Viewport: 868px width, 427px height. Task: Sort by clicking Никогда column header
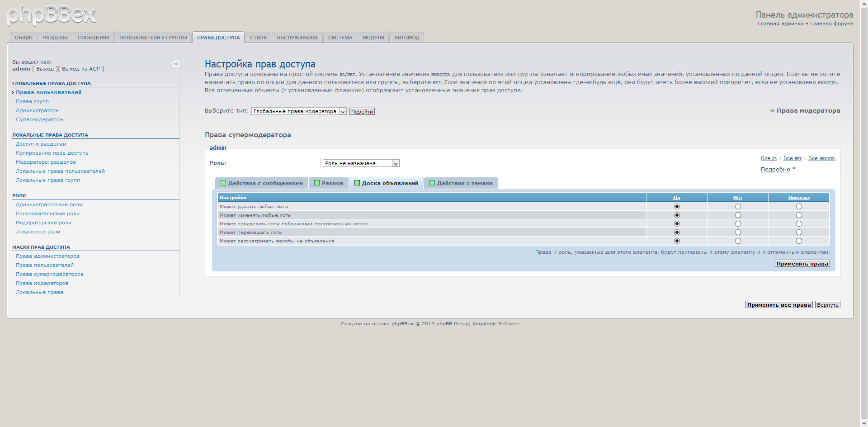coord(799,198)
